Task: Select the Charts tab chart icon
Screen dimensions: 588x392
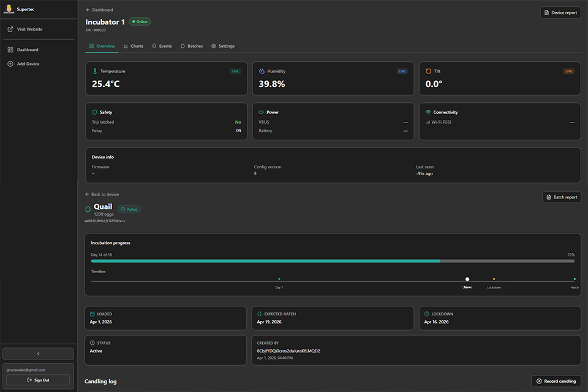Action: point(125,45)
